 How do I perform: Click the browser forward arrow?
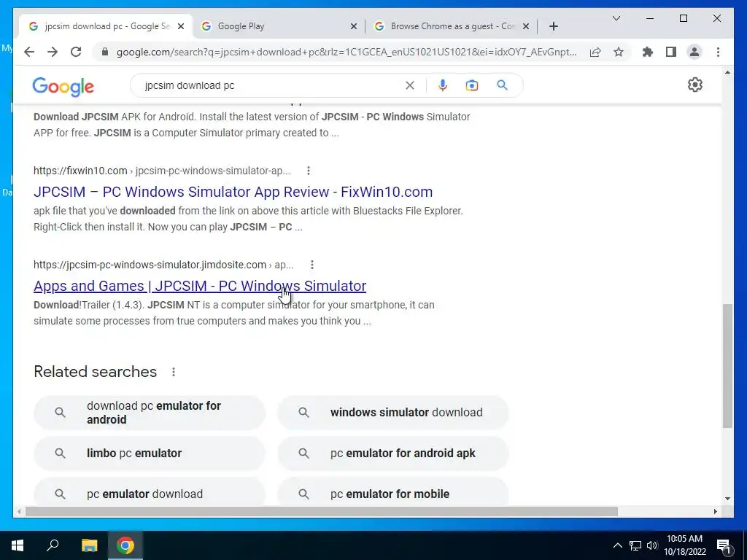click(x=53, y=52)
